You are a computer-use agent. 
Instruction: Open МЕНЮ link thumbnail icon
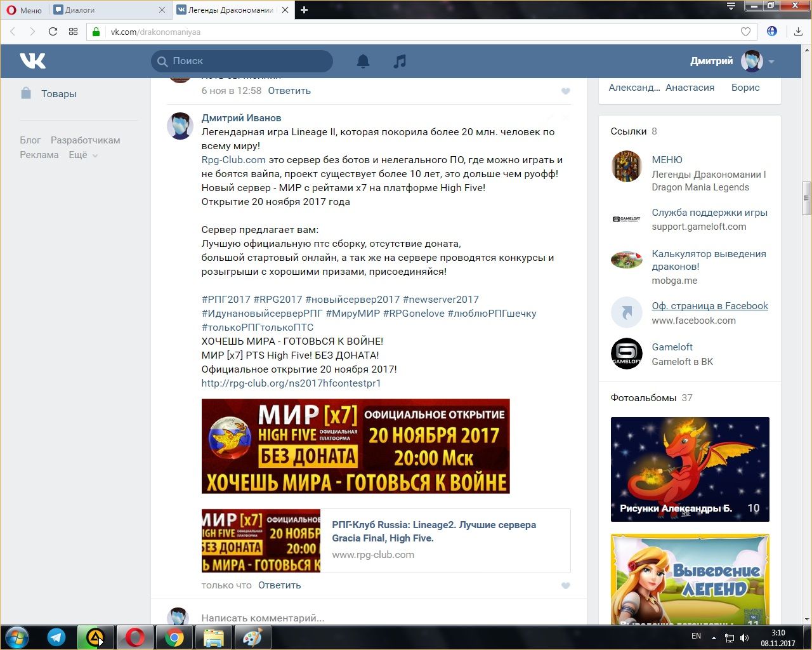coord(626,166)
